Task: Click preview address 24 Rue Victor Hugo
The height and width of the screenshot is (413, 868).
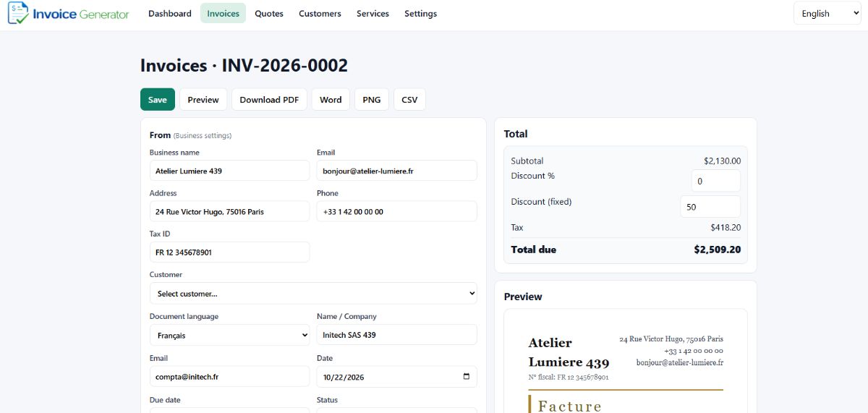Action: click(671, 339)
